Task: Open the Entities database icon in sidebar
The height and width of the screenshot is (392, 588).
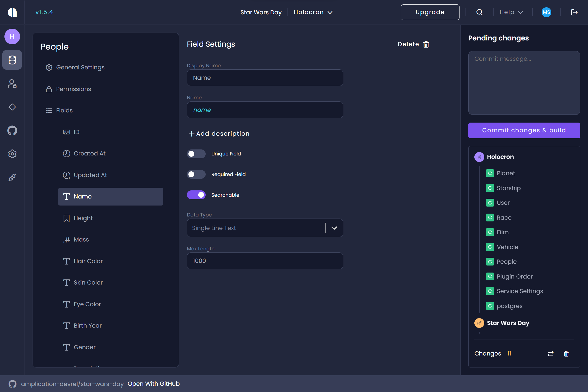Action: point(12,60)
